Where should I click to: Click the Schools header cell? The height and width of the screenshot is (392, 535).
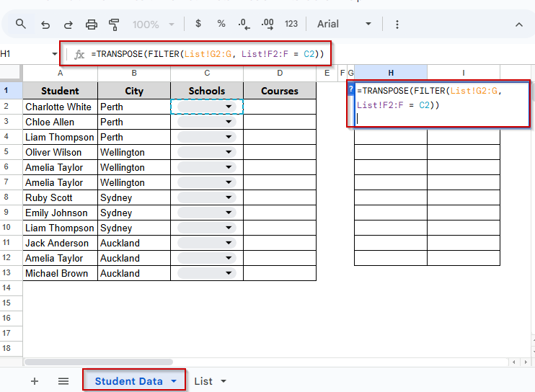pyautogui.click(x=207, y=91)
